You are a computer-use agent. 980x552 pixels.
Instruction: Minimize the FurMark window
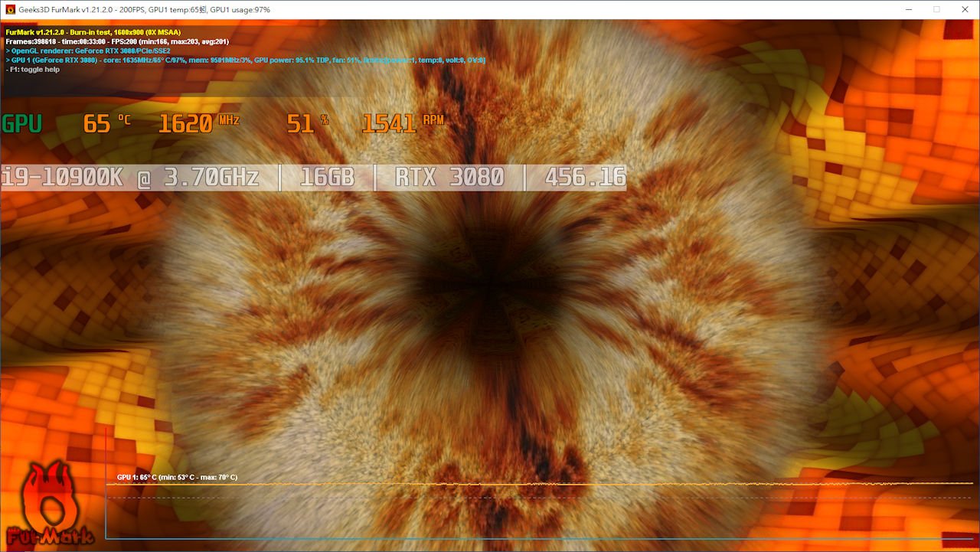tap(908, 10)
